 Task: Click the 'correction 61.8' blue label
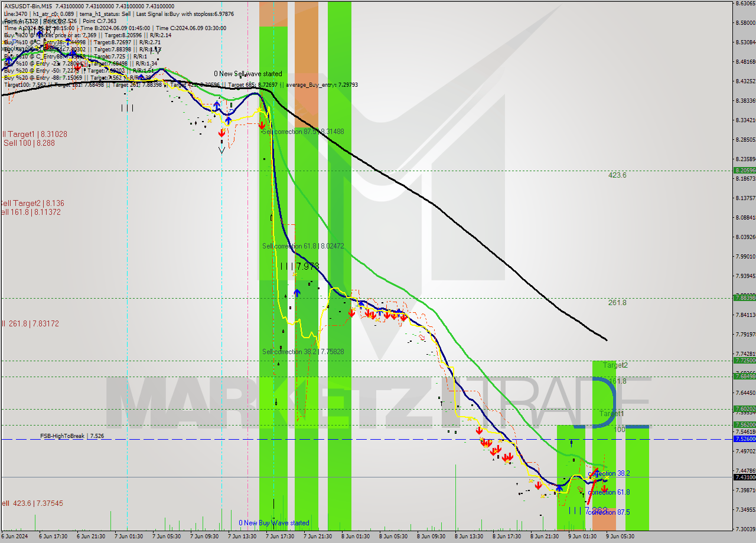click(609, 492)
